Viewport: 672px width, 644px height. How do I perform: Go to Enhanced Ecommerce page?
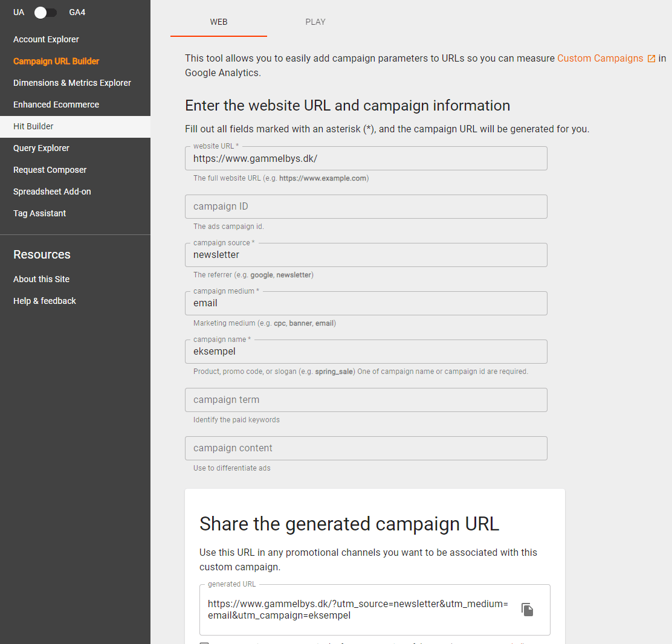[x=56, y=105]
